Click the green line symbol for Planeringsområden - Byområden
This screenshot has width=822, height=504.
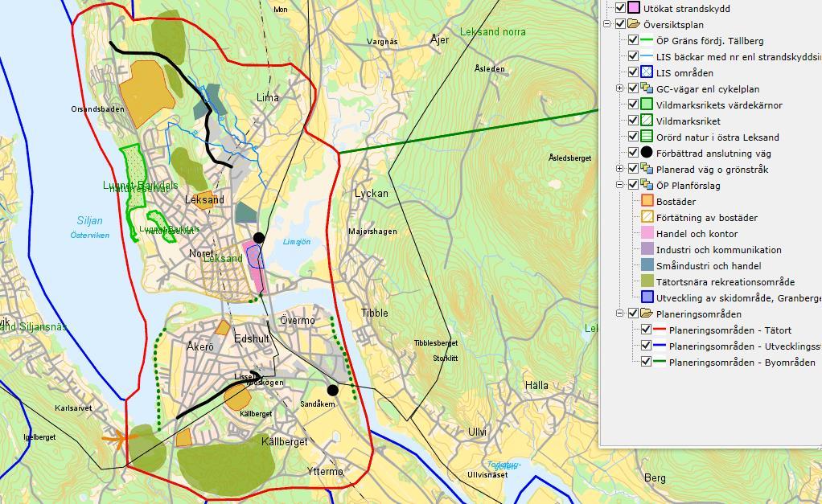660,362
